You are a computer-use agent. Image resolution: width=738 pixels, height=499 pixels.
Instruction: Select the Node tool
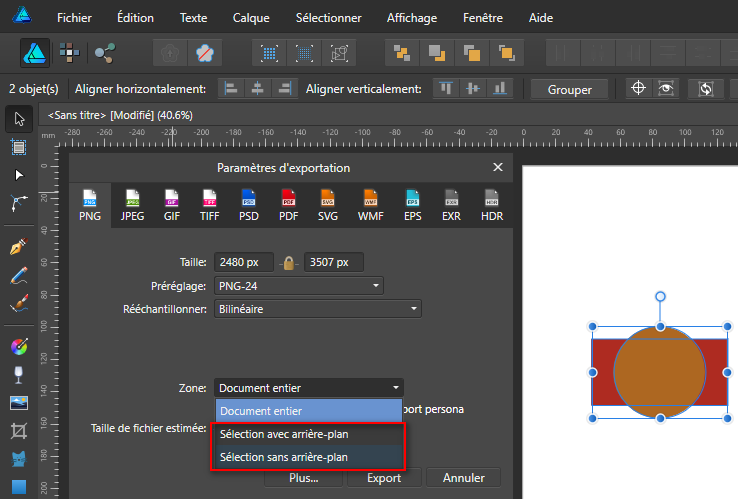pos(19,175)
